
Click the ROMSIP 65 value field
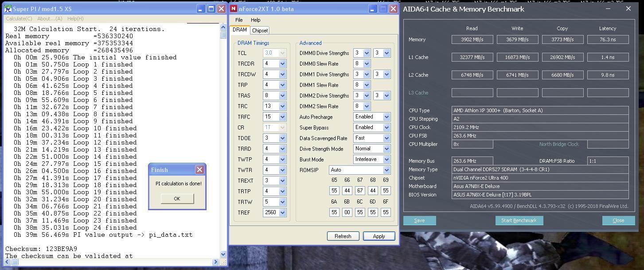(334, 190)
